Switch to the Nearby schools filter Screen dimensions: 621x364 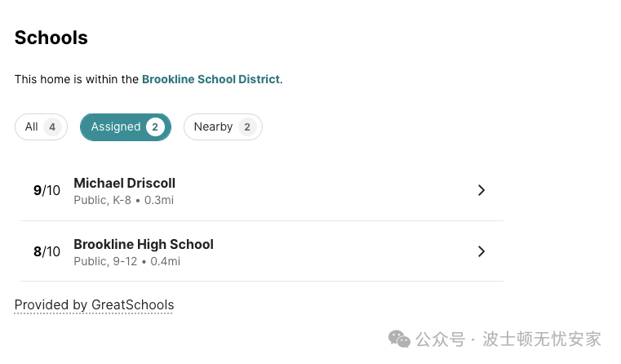pos(223,127)
